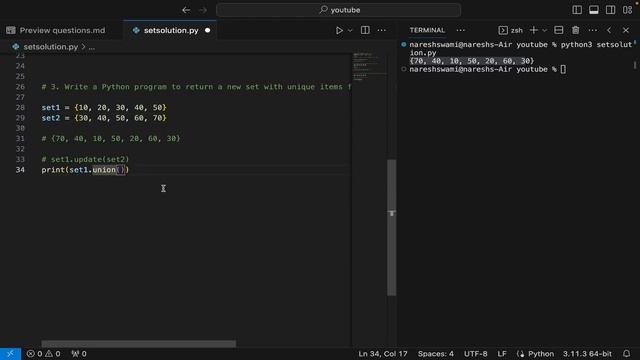Select interpreter 3.11.3 64-bit

point(587,354)
